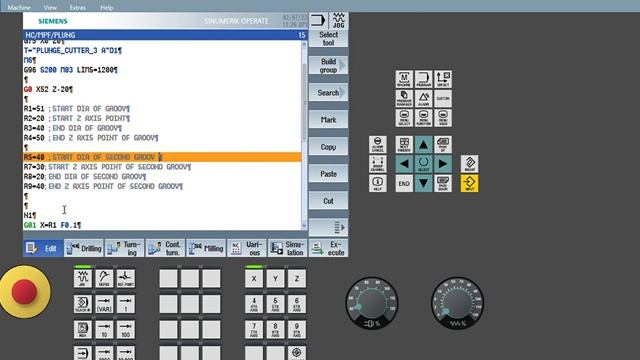Click the PAGE DOWN key
This screenshot has height=360, width=640.
pos(443,183)
